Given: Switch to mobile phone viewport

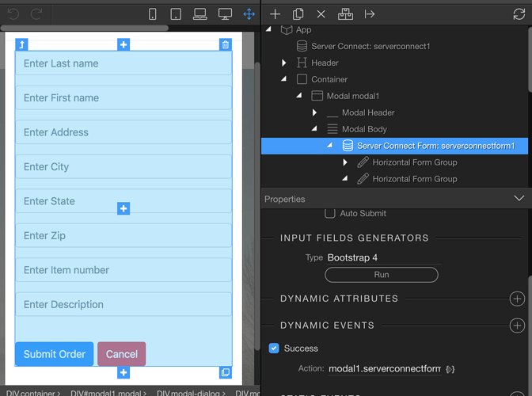Looking at the screenshot, I should pos(152,14).
